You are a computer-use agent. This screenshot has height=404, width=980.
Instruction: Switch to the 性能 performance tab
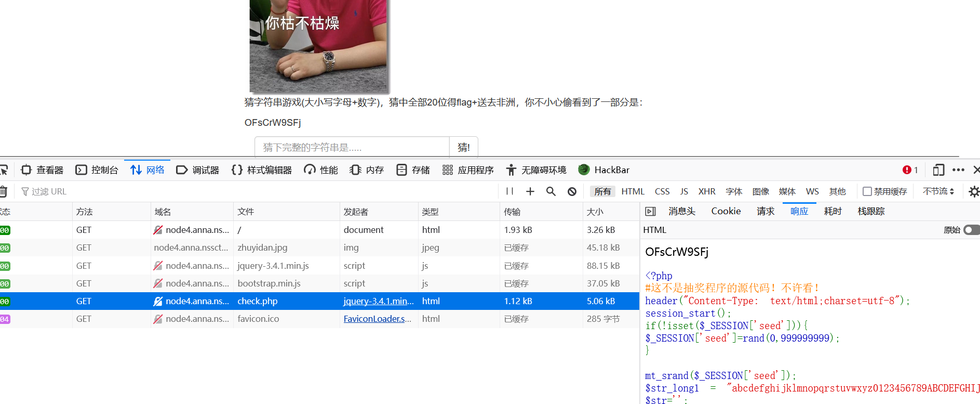pyautogui.click(x=321, y=170)
